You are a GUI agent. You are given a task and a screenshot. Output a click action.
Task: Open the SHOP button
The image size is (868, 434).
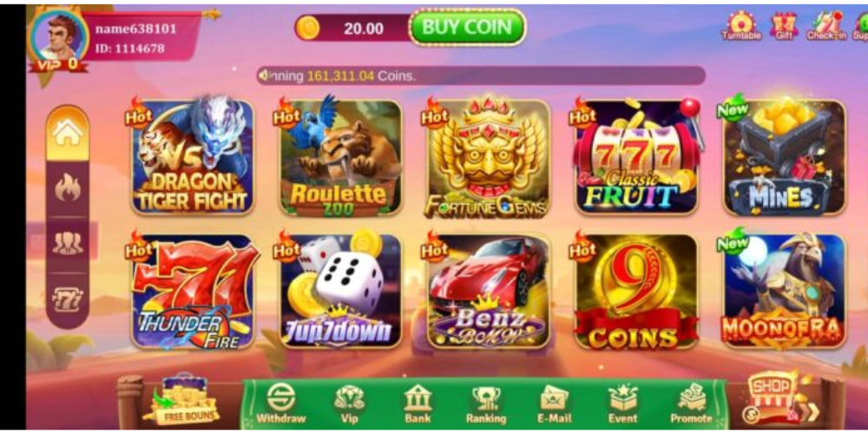pyautogui.click(x=773, y=396)
